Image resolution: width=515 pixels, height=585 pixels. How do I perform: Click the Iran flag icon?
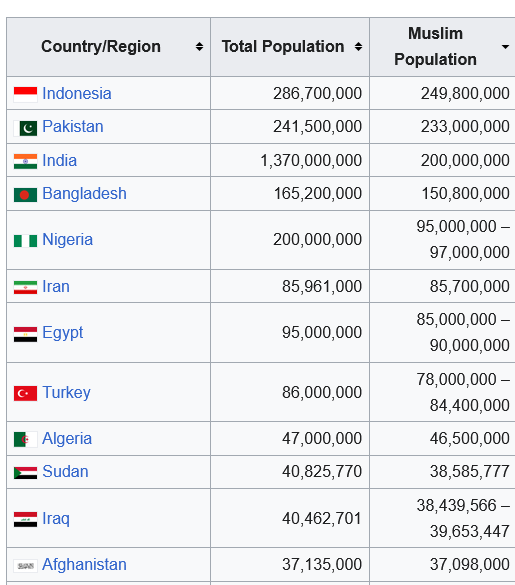(x=25, y=287)
